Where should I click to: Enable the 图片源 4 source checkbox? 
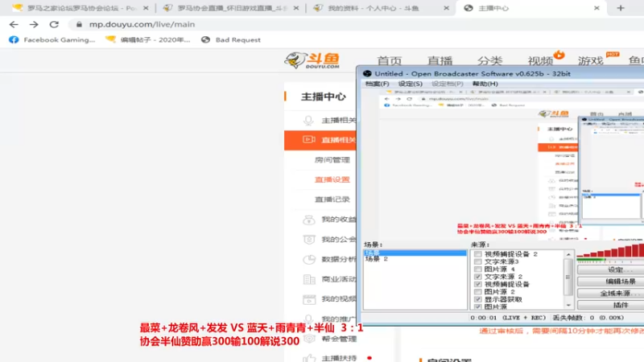click(477, 269)
